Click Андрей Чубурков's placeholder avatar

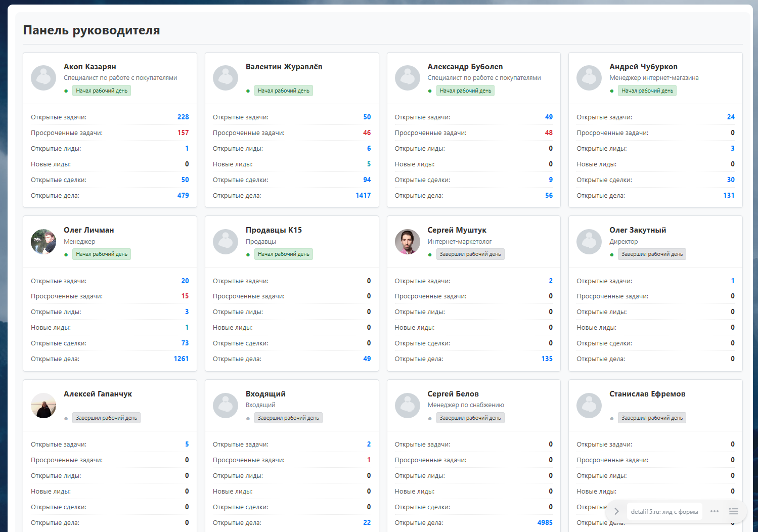pos(589,78)
